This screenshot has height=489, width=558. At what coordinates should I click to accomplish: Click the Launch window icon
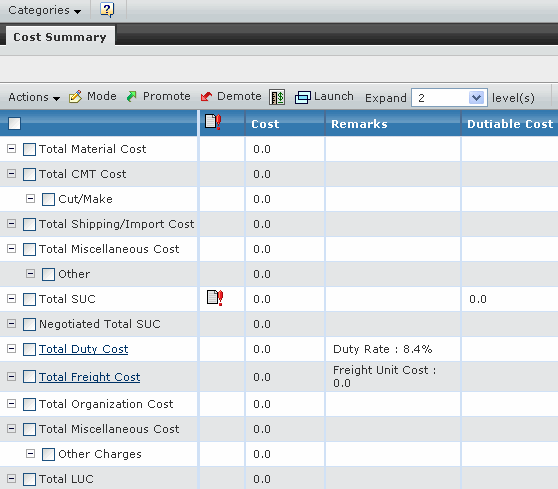pyautogui.click(x=302, y=97)
